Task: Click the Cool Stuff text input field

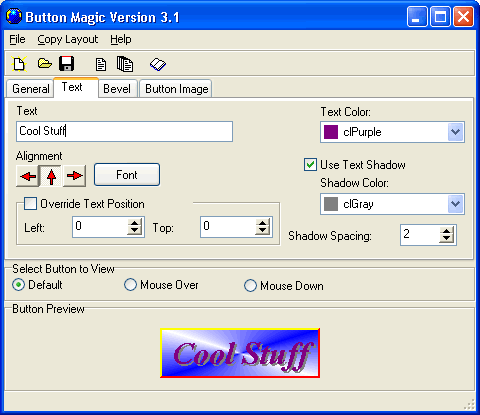Action: click(x=124, y=131)
